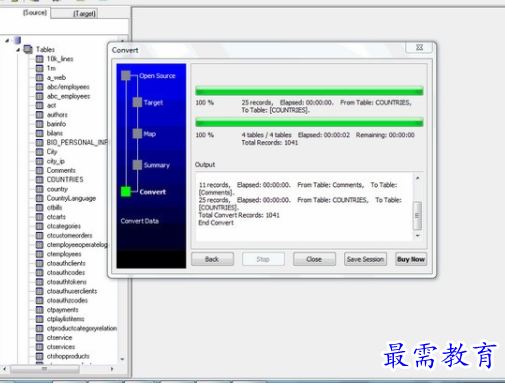Select the green Convert step icon
Viewport: 505px width, 387px height.
click(x=126, y=192)
